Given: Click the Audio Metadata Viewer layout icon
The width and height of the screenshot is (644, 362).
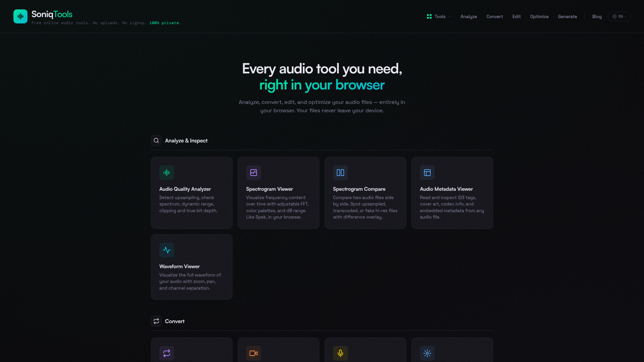Looking at the screenshot, I should [x=427, y=173].
